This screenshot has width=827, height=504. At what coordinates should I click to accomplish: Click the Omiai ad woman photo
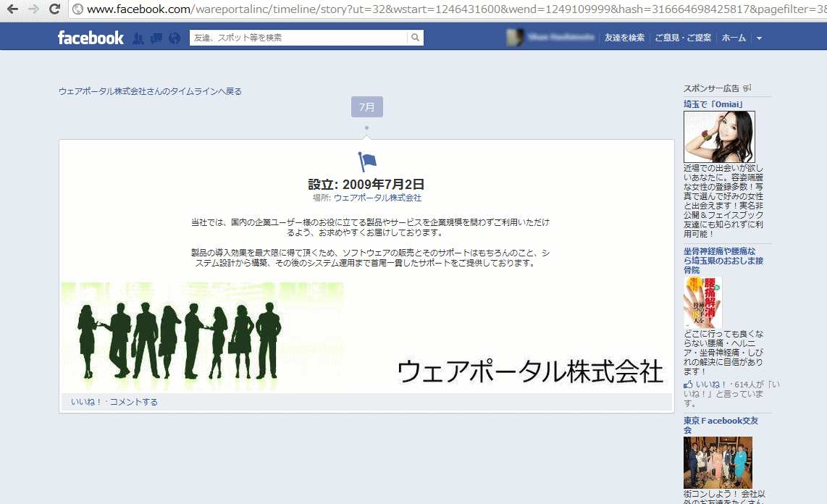[x=719, y=137]
